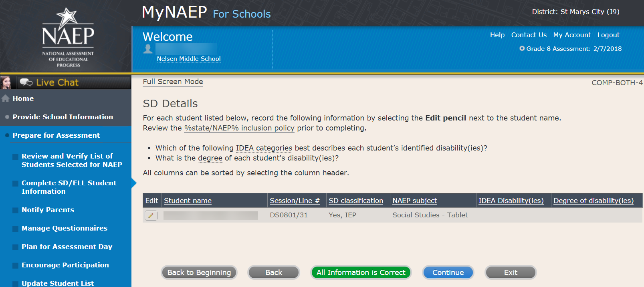Viewport: 644px width, 287px height.
Task: Click the 'Yes, IEP' classification cell
Action: coord(342,215)
